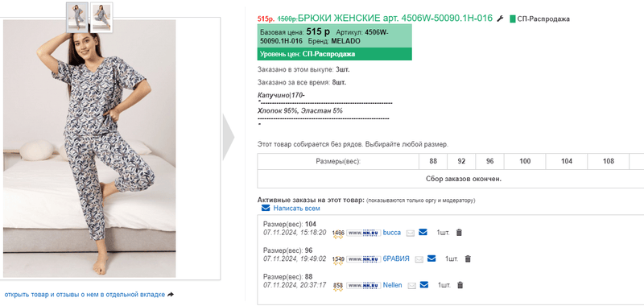The height and width of the screenshot is (306, 644).
Task: Click the blue envelope next to bucca
Action: [423, 233]
